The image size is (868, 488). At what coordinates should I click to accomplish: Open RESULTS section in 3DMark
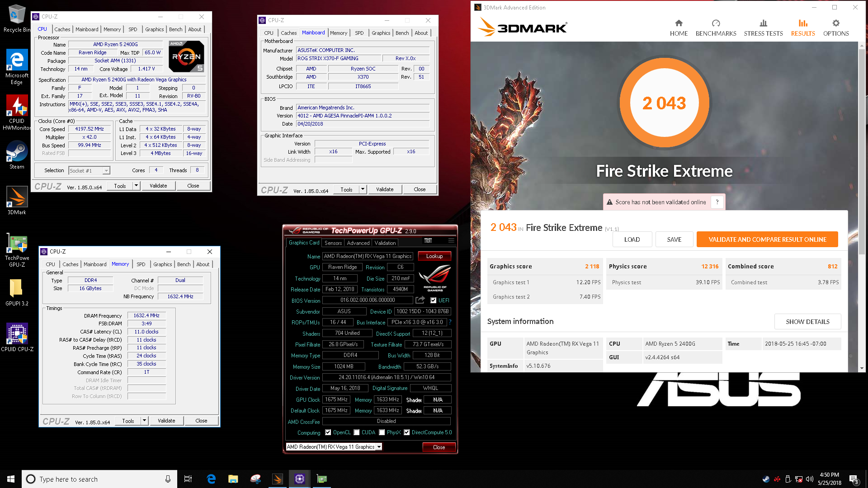coord(803,28)
